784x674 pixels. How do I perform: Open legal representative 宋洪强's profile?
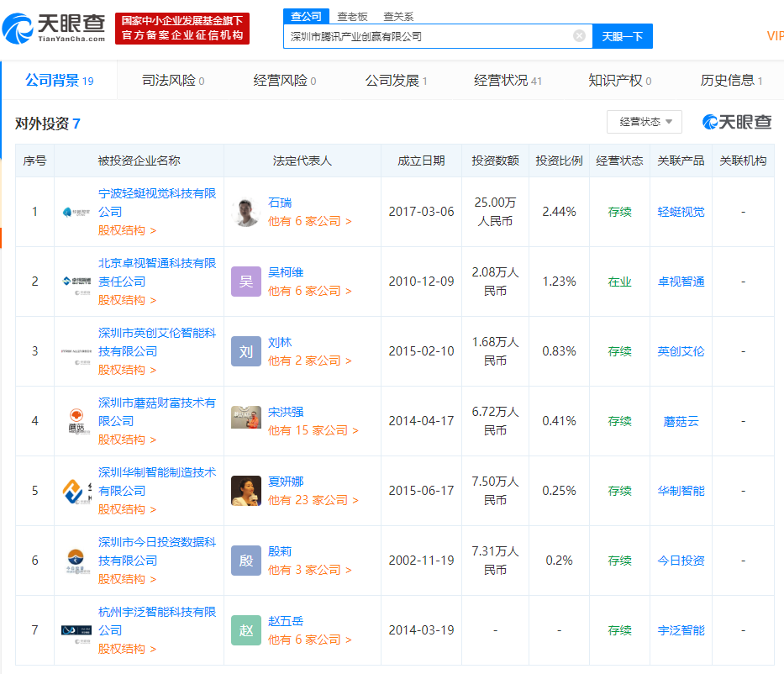286,412
